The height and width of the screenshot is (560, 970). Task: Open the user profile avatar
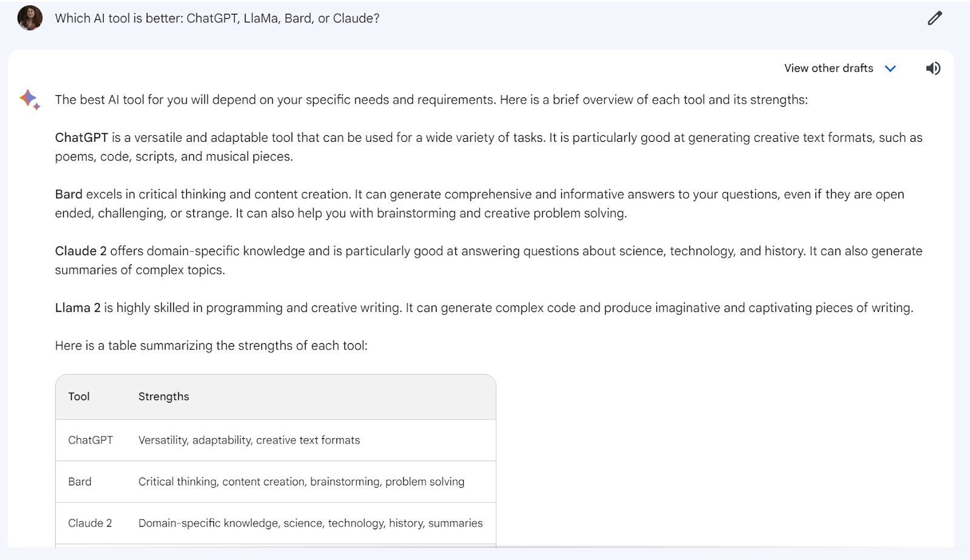click(30, 18)
